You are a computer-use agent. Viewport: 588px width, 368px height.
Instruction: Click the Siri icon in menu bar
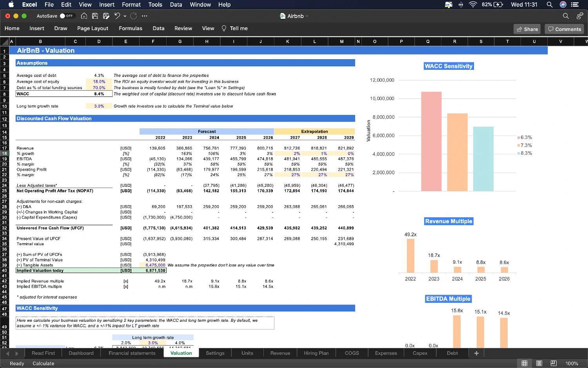[x=563, y=5]
